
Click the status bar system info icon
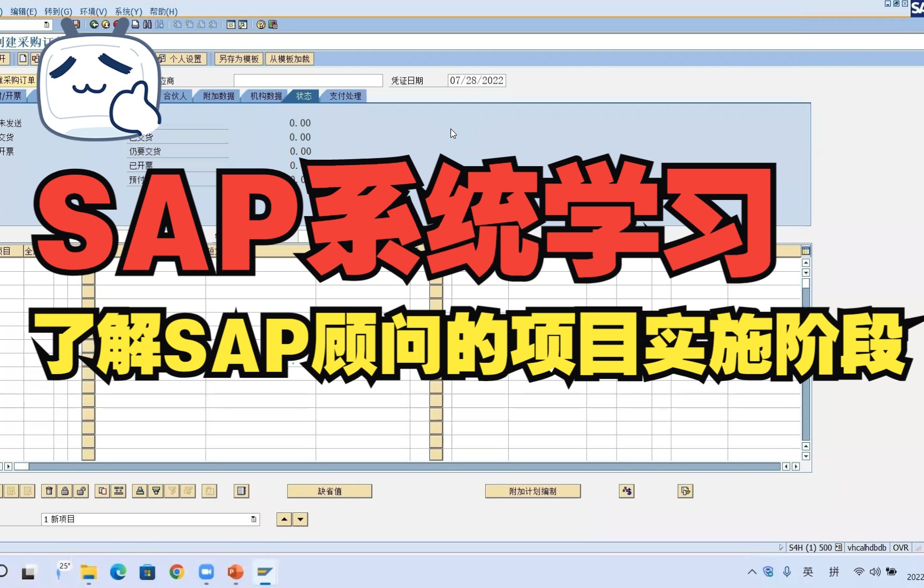click(x=838, y=547)
